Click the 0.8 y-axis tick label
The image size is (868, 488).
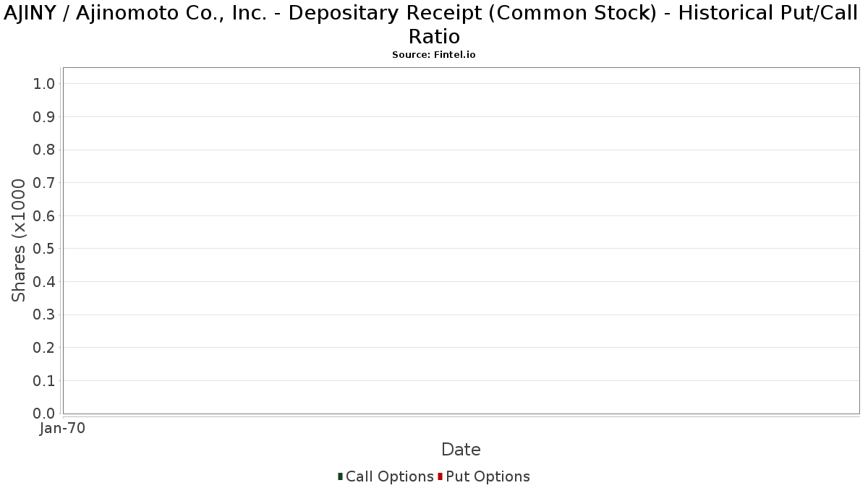point(44,150)
